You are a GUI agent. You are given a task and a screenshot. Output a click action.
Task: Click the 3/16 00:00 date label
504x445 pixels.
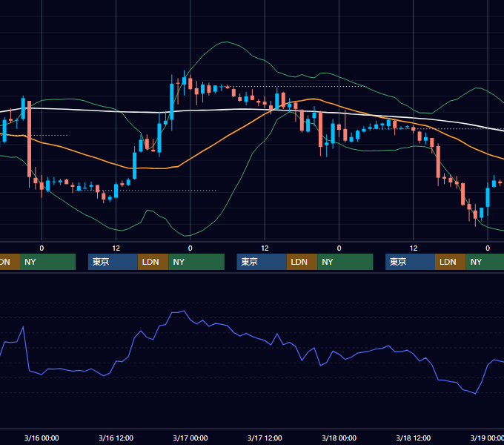pos(42,438)
